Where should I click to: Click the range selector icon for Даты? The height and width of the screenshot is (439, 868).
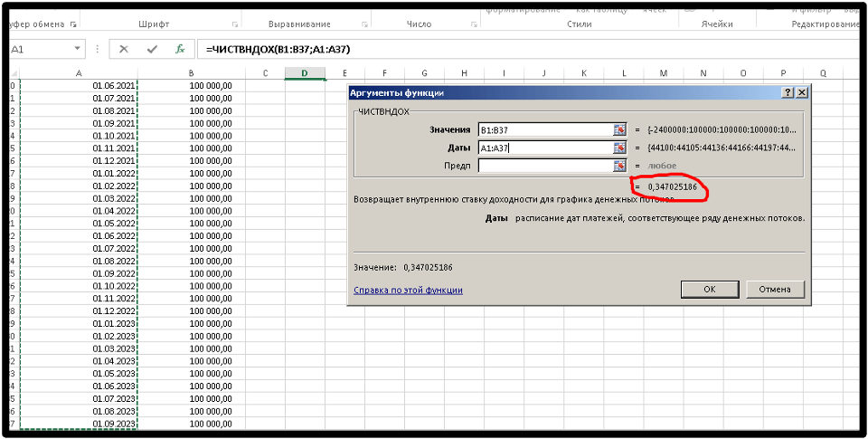(619, 148)
